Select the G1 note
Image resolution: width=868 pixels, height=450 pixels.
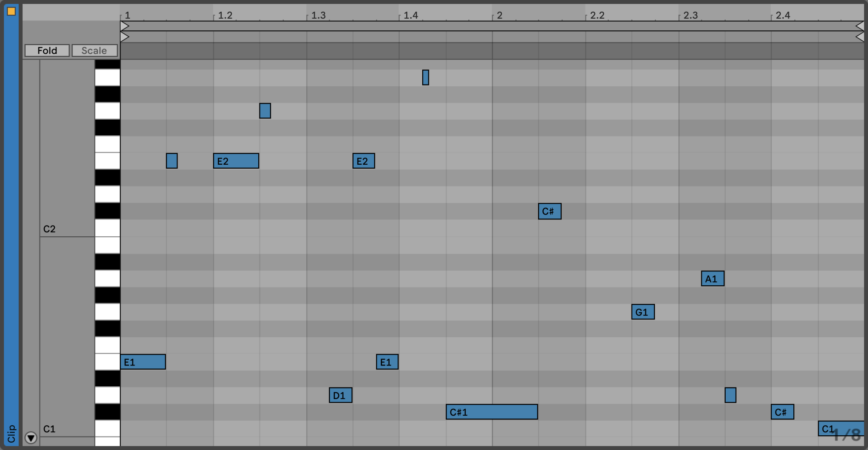pyautogui.click(x=643, y=312)
